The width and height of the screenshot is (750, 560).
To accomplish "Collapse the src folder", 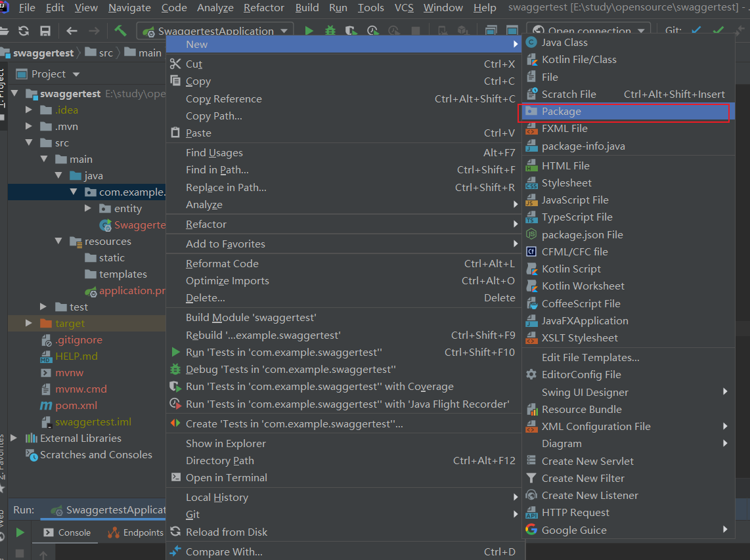I will pyautogui.click(x=29, y=142).
